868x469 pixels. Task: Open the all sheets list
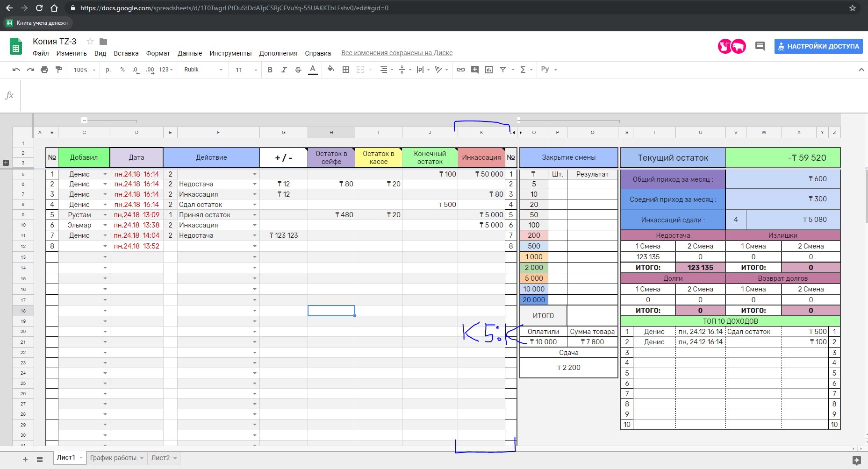(x=40, y=459)
